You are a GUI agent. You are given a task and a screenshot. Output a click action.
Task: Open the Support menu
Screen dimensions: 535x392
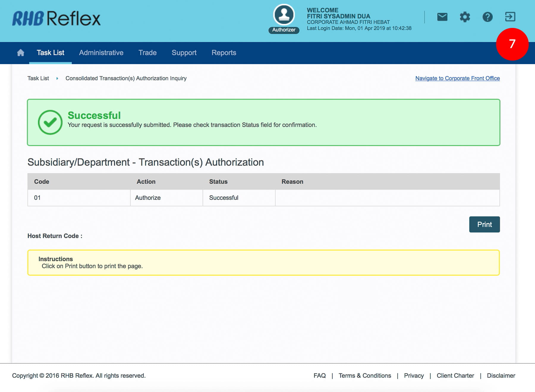184,53
